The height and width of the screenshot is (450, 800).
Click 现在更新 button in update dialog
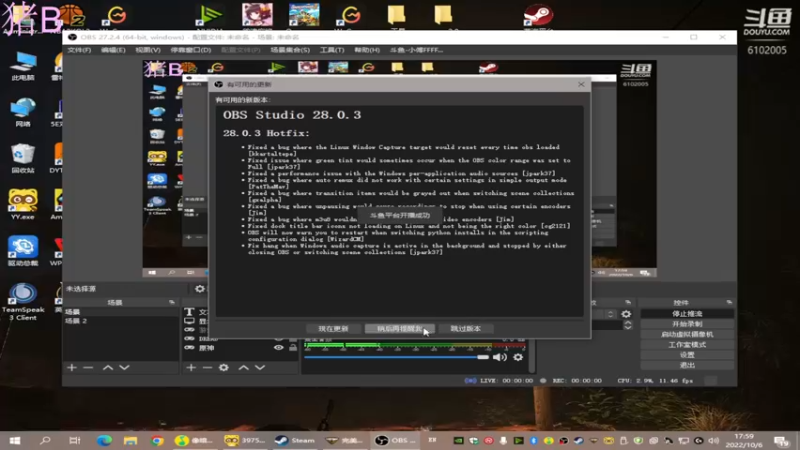pyautogui.click(x=333, y=329)
